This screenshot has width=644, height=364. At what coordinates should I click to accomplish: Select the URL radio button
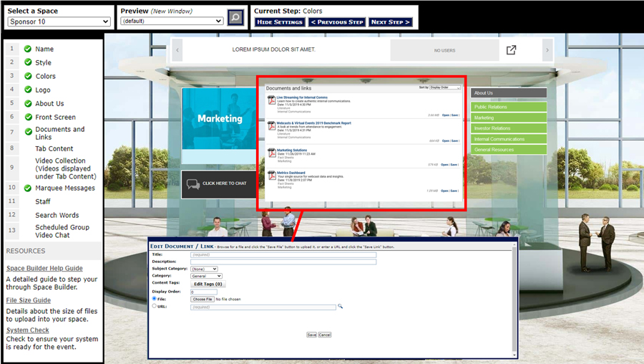[x=154, y=307]
